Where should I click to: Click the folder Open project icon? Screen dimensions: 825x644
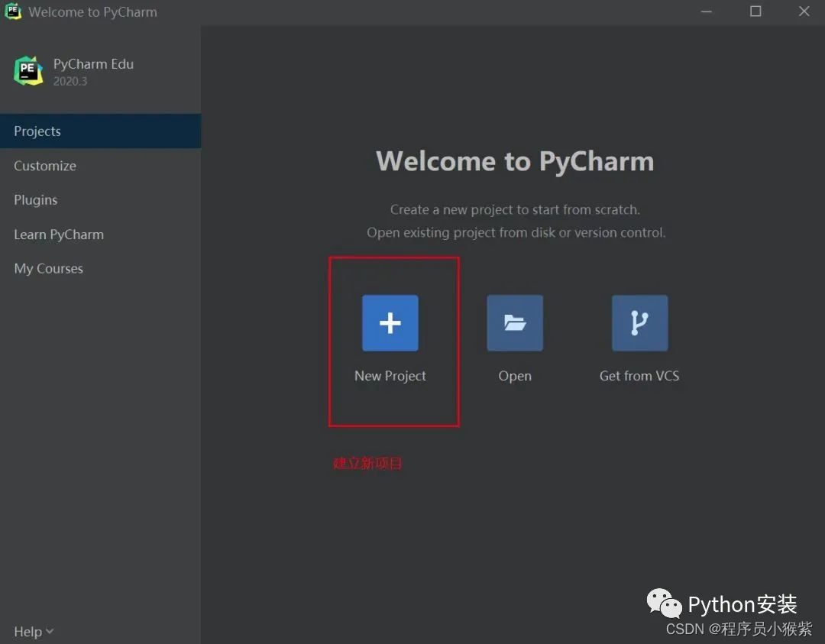[x=515, y=323]
